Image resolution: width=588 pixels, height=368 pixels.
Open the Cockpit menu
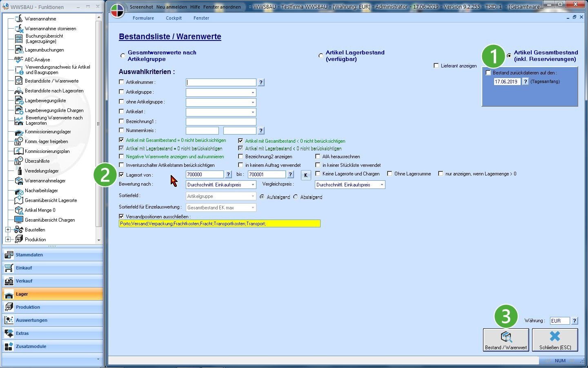(174, 18)
